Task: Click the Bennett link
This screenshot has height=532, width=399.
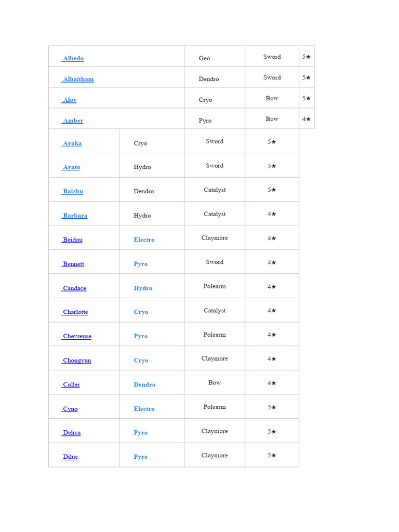Action: point(73,264)
